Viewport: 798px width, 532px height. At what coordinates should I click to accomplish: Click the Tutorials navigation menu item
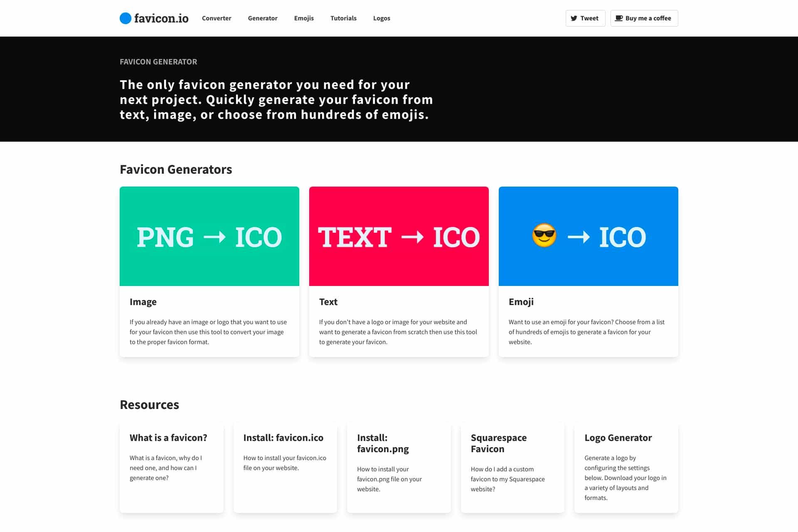pyautogui.click(x=343, y=18)
